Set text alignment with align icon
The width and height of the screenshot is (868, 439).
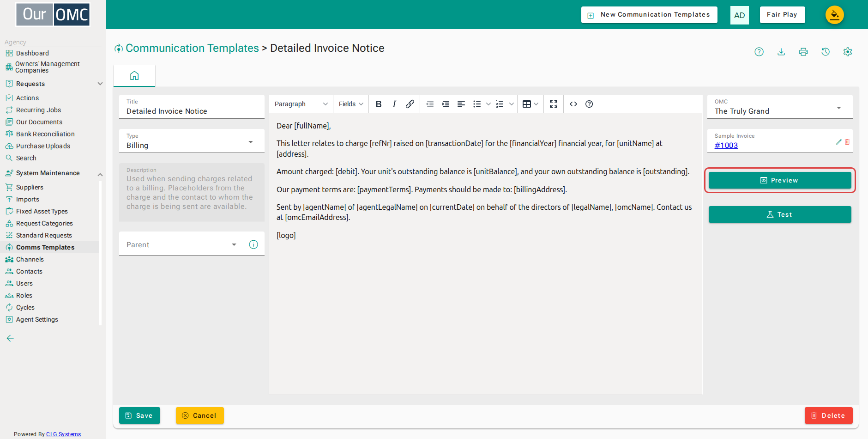461,104
